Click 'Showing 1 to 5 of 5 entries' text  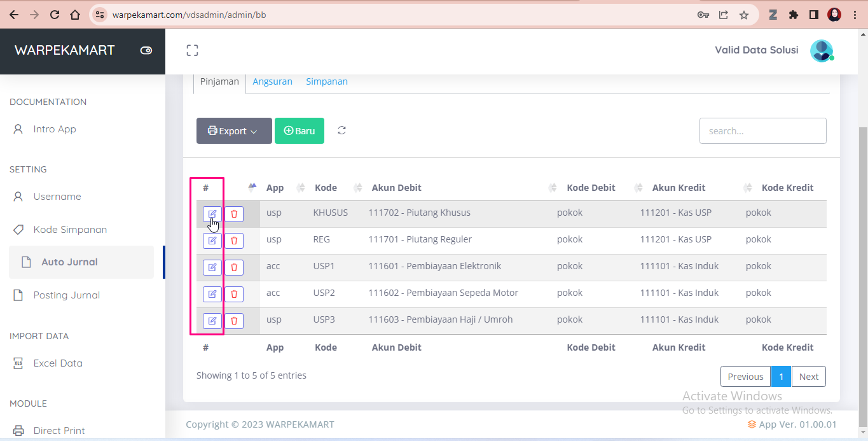click(251, 375)
